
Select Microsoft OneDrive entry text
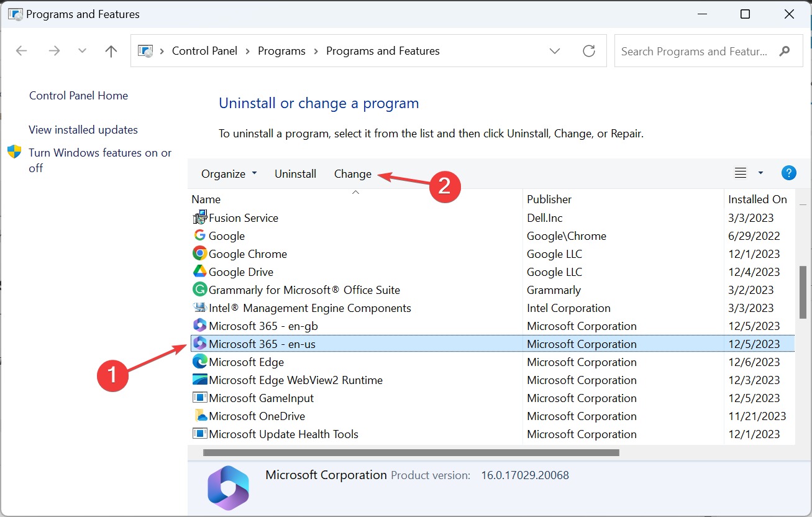point(257,416)
